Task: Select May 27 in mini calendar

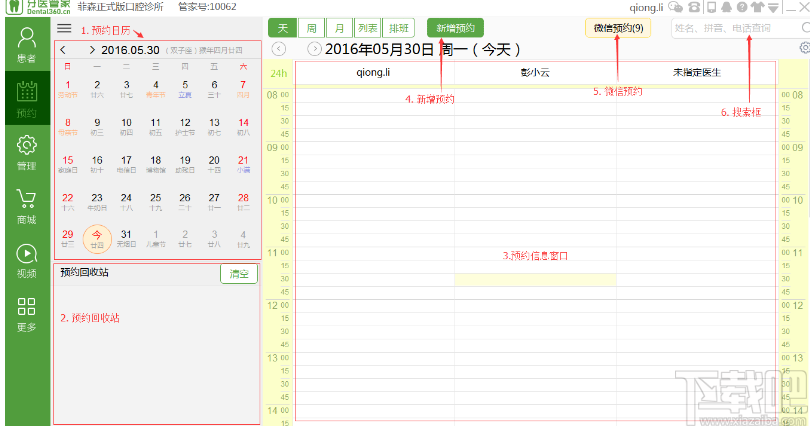Action: 214,201
